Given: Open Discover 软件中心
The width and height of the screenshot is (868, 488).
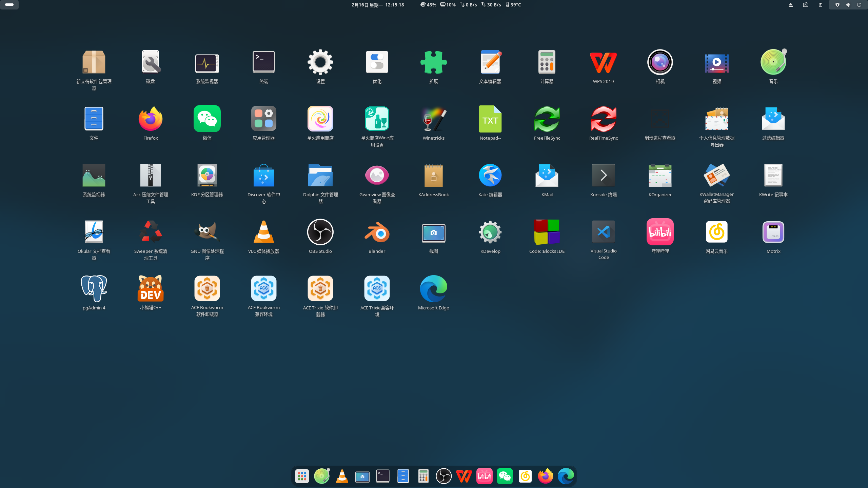Looking at the screenshot, I should pos(264,175).
